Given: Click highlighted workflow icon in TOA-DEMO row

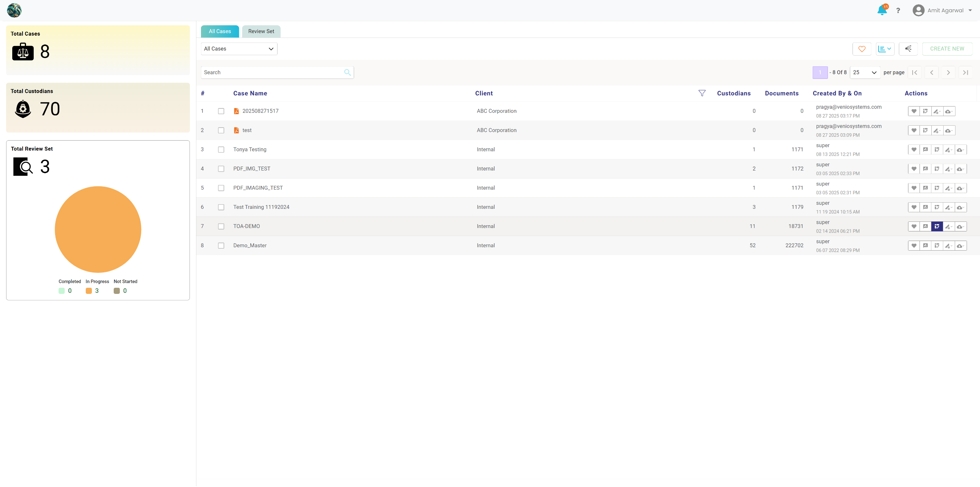Looking at the screenshot, I should 937,226.
